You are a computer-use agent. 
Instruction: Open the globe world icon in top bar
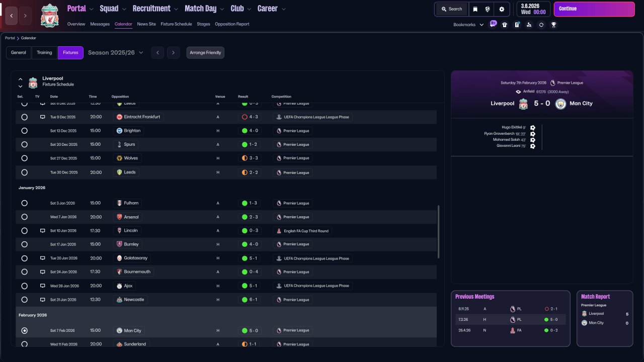pyautogui.click(x=488, y=9)
